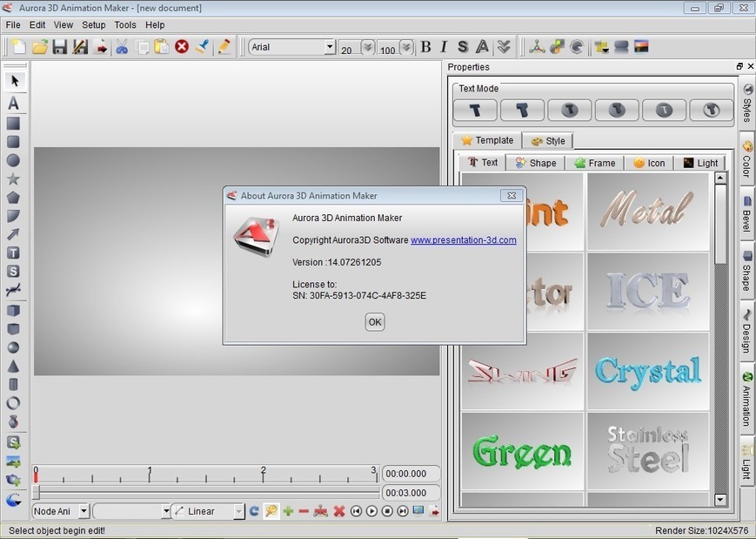Click the Paste clipboard icon
Viewport: 756px width, 539px height.
162,47
